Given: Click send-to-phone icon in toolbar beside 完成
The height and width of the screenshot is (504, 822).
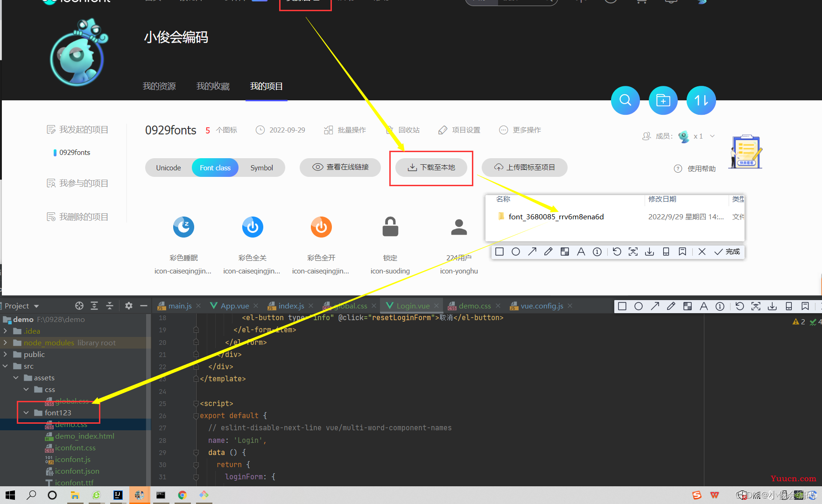Looking at the screenshot, I should click(x=666, y=252).
